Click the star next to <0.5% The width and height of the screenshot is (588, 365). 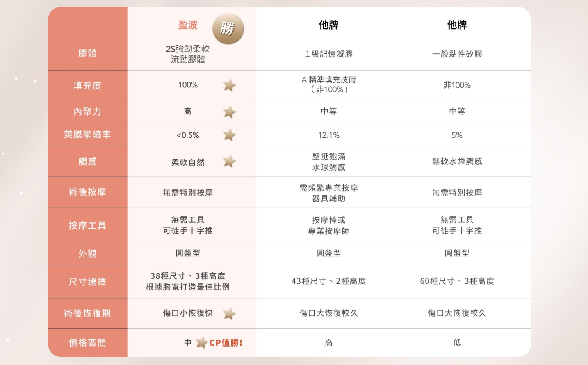pyautogui.click(x=230, y=135)
